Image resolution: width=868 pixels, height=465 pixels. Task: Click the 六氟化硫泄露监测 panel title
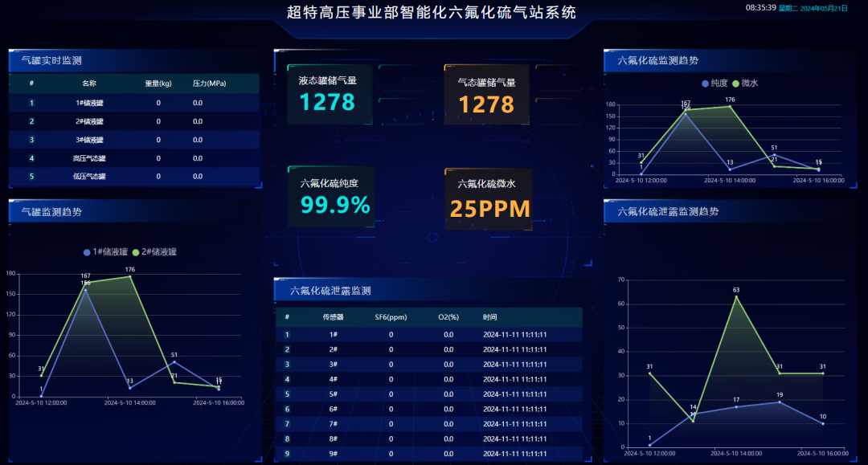pos(330,290)
